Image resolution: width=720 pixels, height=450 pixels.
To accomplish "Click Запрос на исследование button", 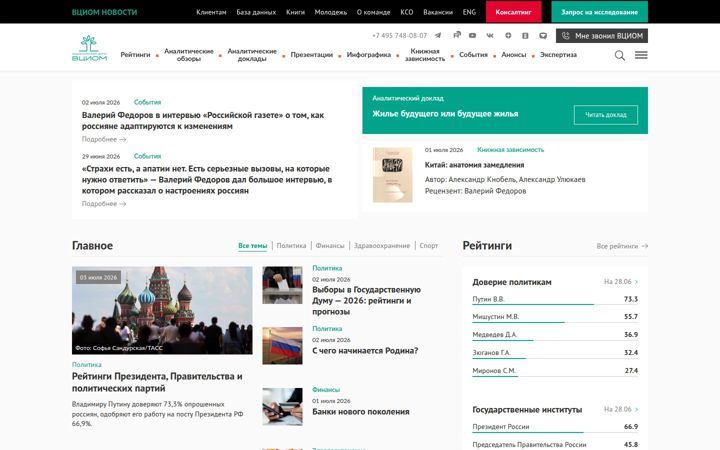I will [599, 12].
